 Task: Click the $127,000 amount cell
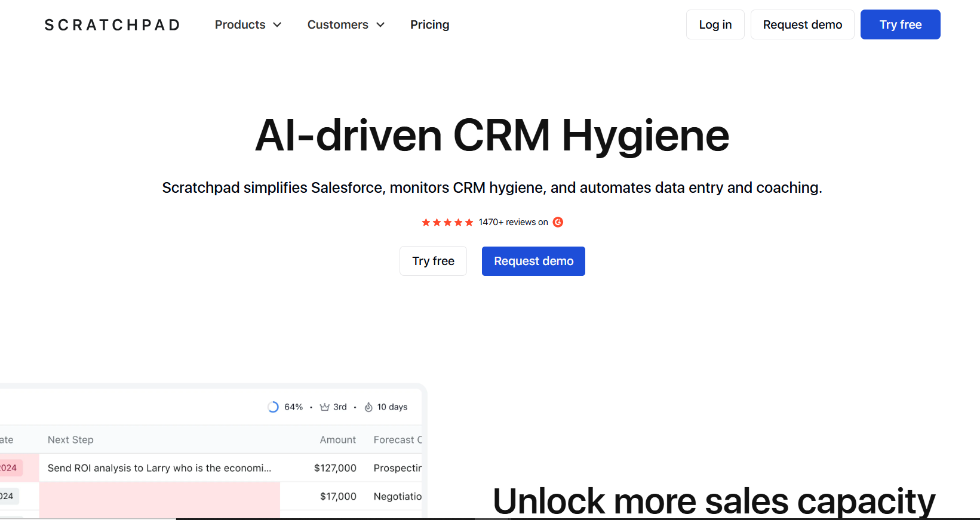pyautogui.click(x=335, y=468)
